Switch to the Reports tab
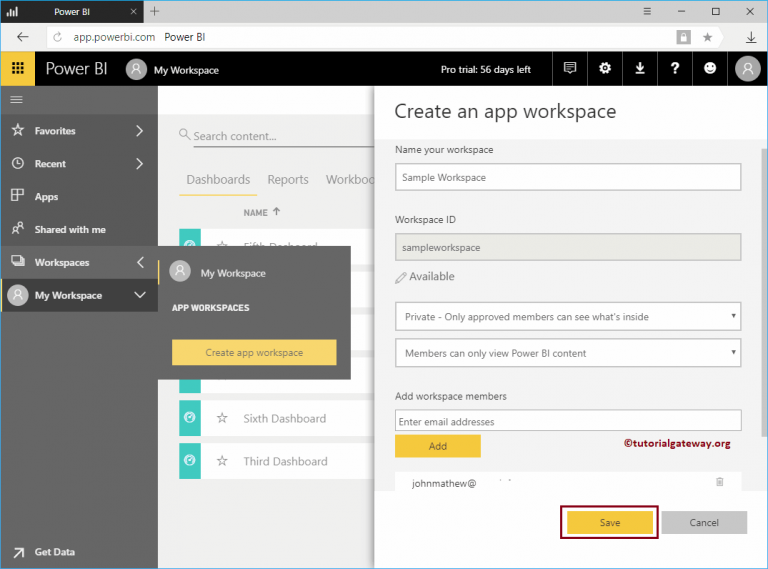This screenshot has height=569, width=768. [288, 180]
